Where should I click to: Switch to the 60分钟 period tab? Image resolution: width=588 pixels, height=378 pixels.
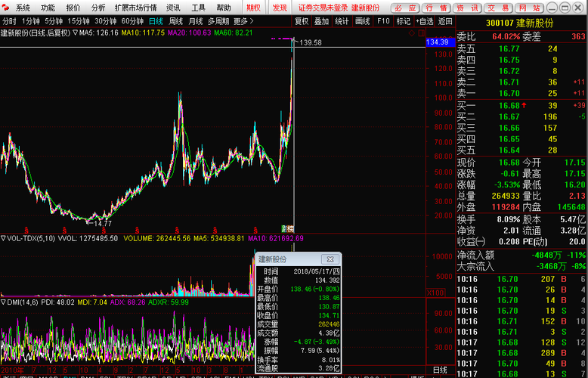pos(132,21)
